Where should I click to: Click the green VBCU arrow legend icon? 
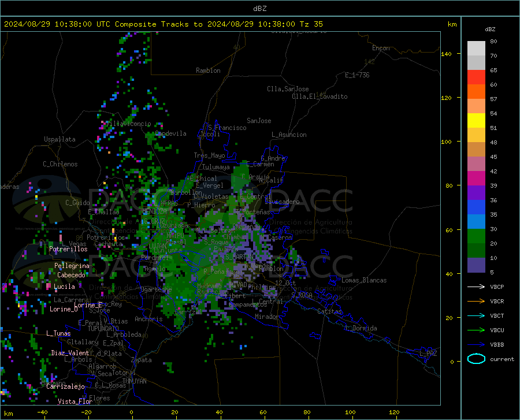[476, 330]
